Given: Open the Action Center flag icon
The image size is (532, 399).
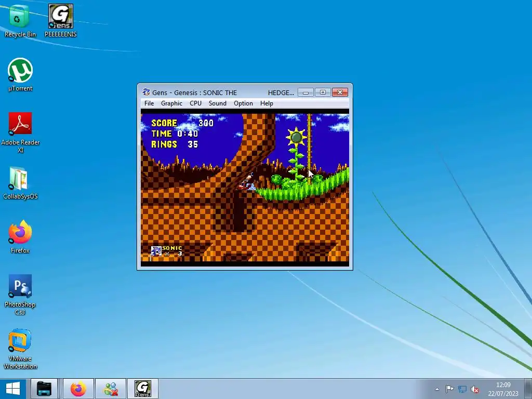Looking at the screenshot, I should [449, 389].
